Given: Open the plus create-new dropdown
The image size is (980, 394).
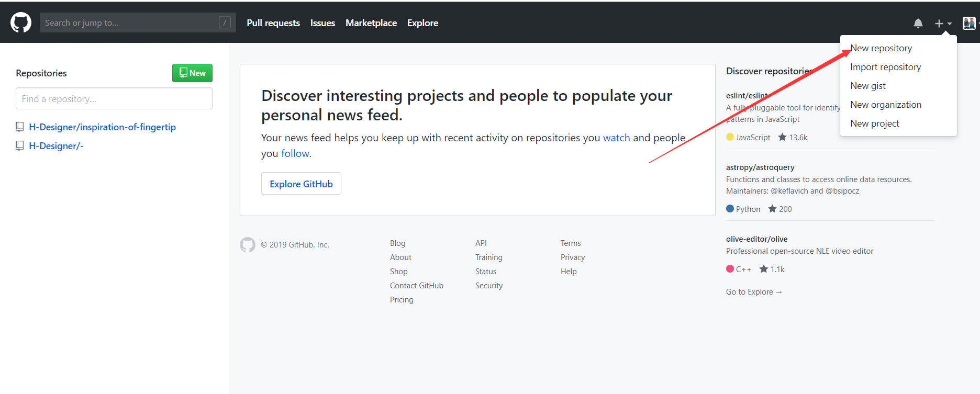Looking at the screenshot, I should click(x=943, y=23).
